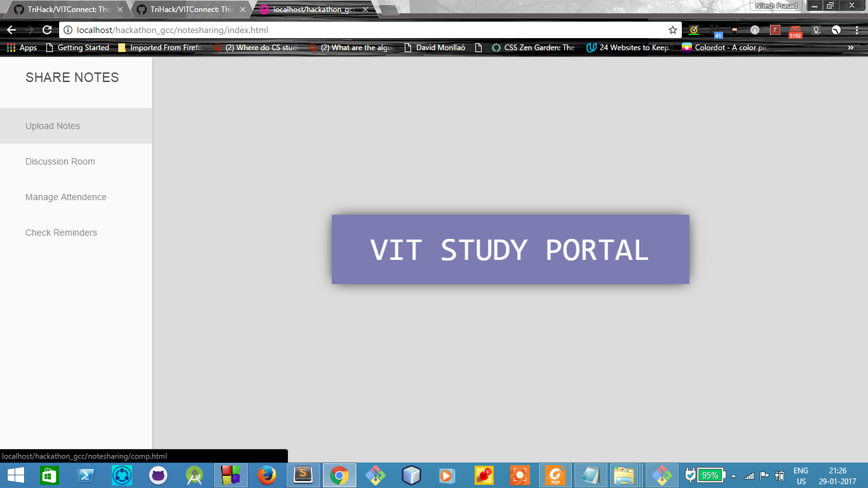Open the Imported From Firefox bookmark folder
The image size is (868, 488).
tap(160, 48)
